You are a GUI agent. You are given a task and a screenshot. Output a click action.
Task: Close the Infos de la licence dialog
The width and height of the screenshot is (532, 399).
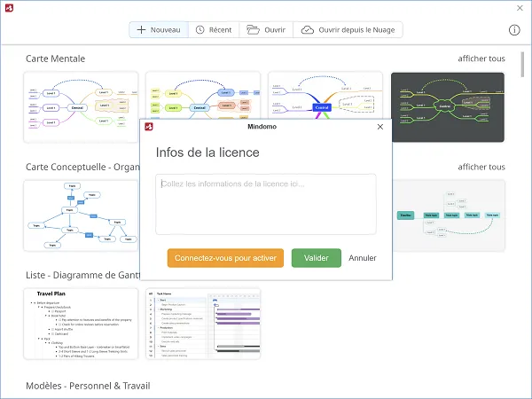pyautogui.click(x=380, y=127)
